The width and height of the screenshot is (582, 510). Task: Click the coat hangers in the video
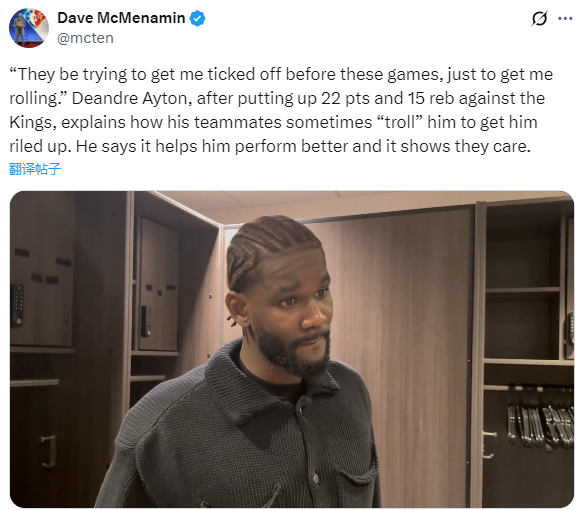[x=539, y=418]
